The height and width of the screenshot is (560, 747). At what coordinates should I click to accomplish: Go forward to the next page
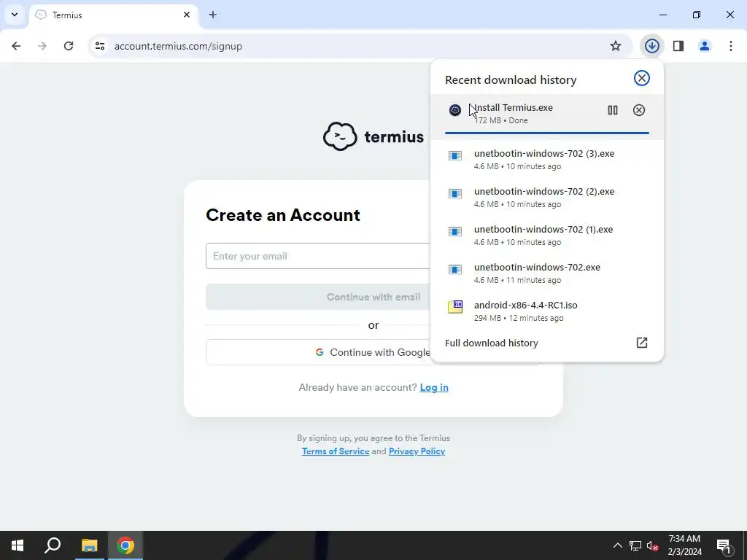coord(42,46)
